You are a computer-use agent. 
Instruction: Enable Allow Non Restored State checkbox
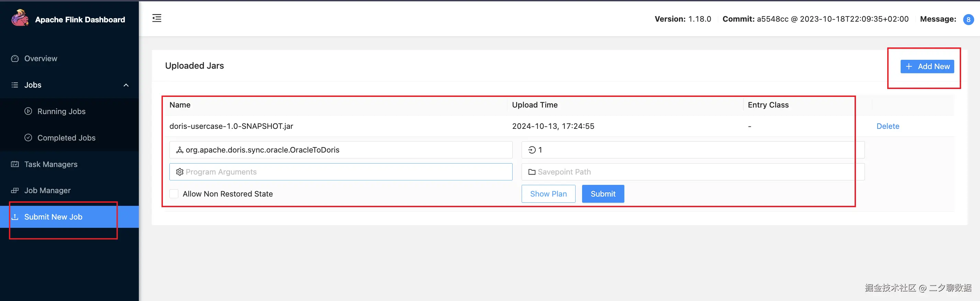pyautogui.click(x=174, y=194)
